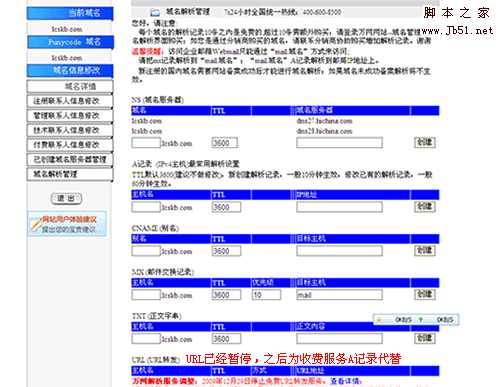This screenshot has width=500, height=387.
Task: Click 创建 button in A record row
Action: (425, 207)
